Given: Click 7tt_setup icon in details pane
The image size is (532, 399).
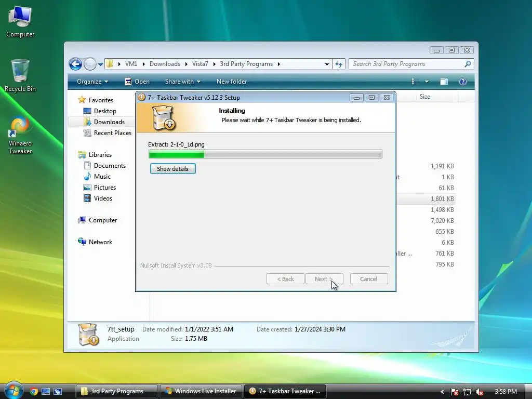Looking at the screenshot, I should [88, 334].
